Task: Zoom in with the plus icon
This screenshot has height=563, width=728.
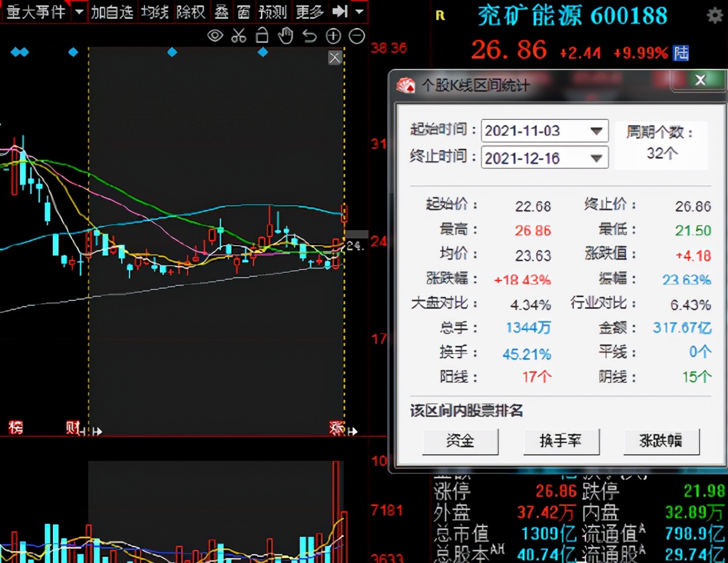Action: (x=333, y=36)
